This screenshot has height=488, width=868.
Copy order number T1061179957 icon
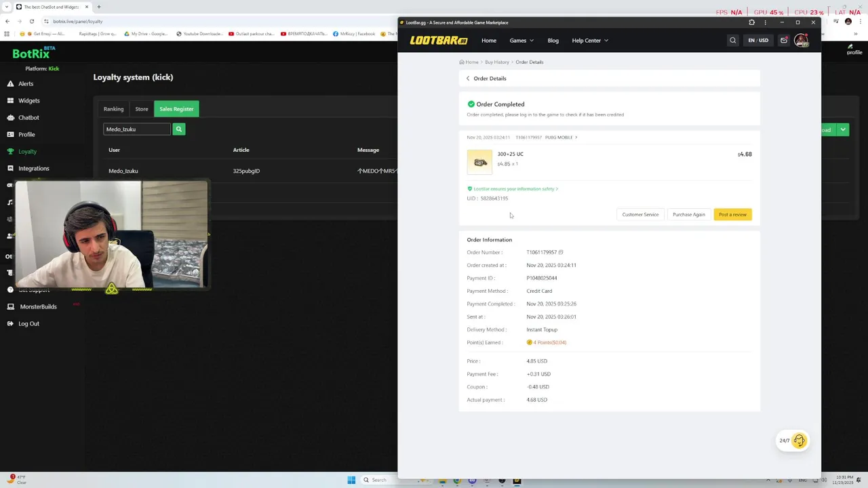(561, 252)
